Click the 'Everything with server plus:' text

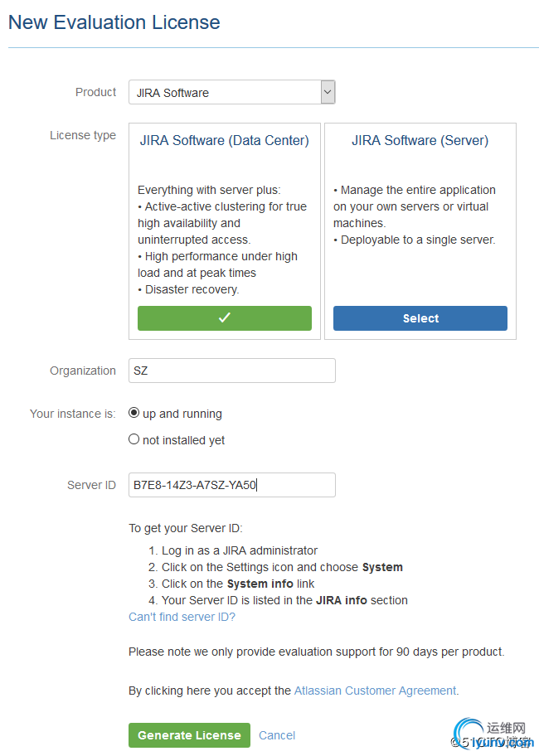coord(209,190)
